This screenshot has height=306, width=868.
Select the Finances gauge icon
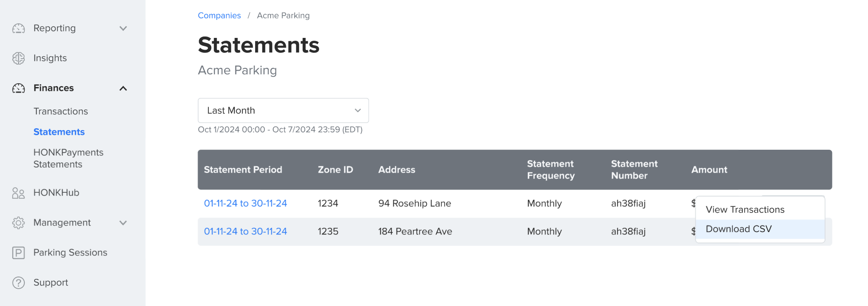pos(18,88)
